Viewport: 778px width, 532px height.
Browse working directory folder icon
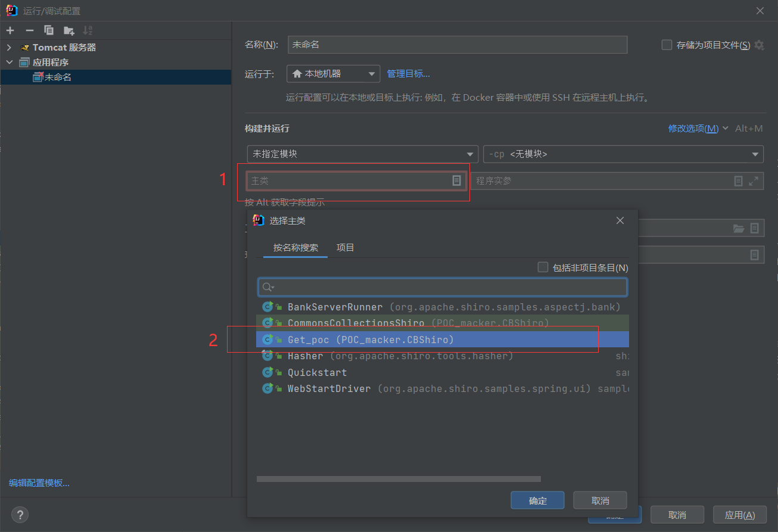739,228
